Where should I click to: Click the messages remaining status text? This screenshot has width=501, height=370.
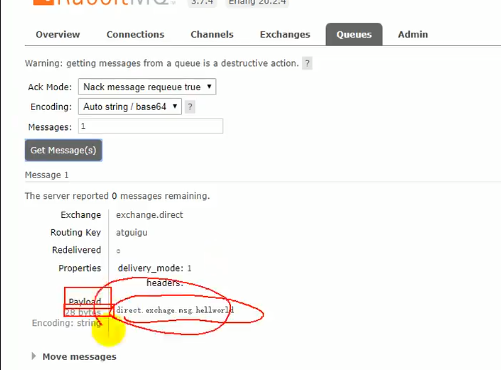(117, 196)
